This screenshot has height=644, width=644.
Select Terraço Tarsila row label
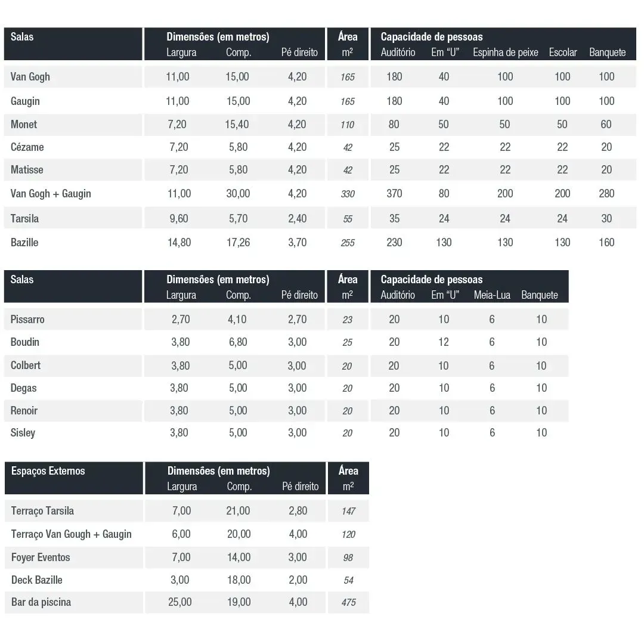click(x=42, y=511)
